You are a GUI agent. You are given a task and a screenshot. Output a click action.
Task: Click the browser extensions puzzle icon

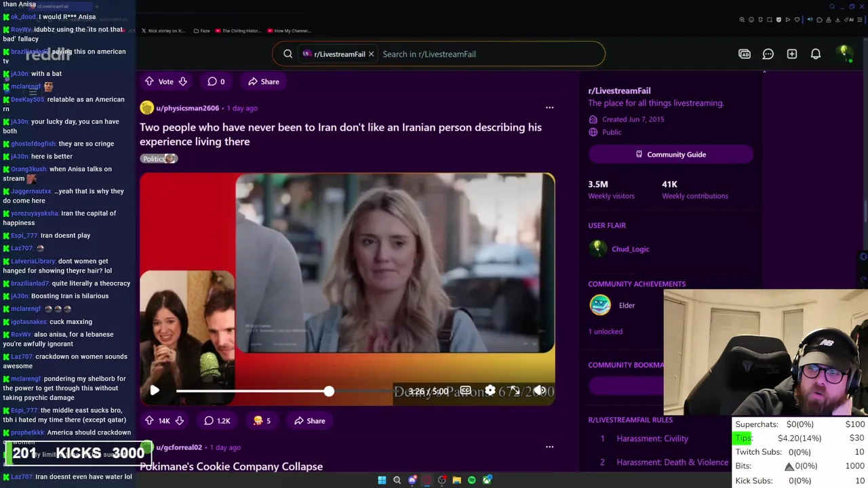pyautogui.click(x=819, y=20)
